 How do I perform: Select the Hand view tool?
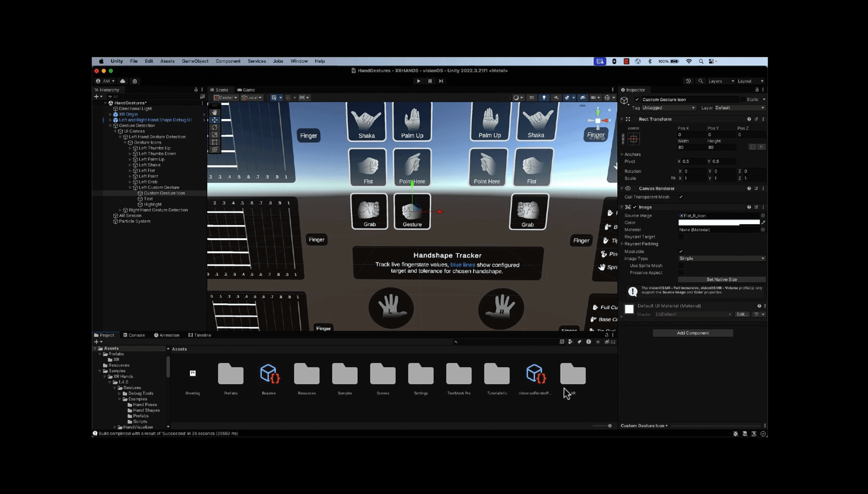pyautogui.click(x=214, y=112)
